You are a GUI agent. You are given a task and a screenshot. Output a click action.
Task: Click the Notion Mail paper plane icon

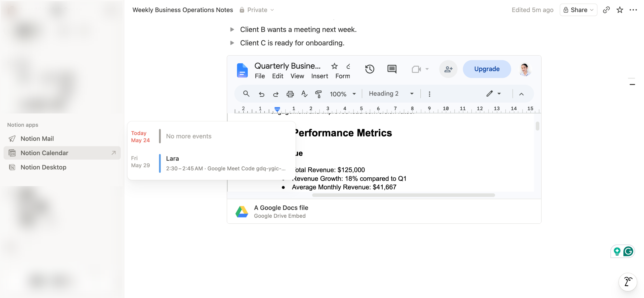click(12, 139)
